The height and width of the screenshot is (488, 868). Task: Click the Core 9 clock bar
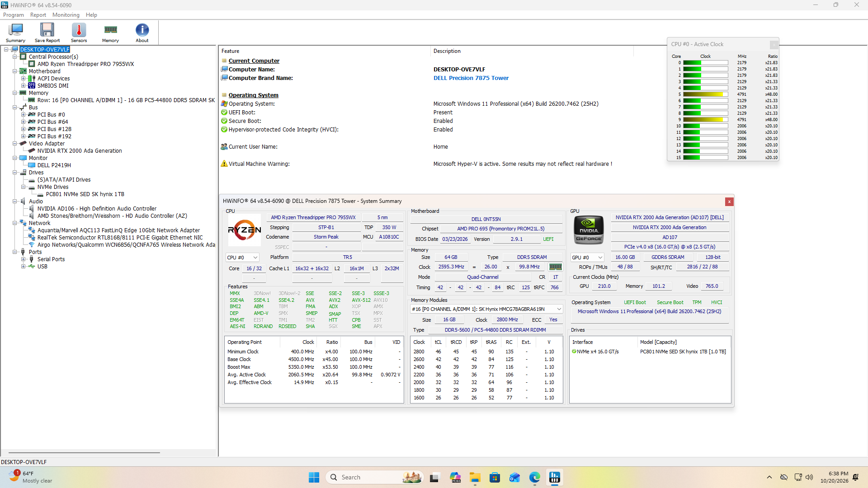(x=705, y=120)
